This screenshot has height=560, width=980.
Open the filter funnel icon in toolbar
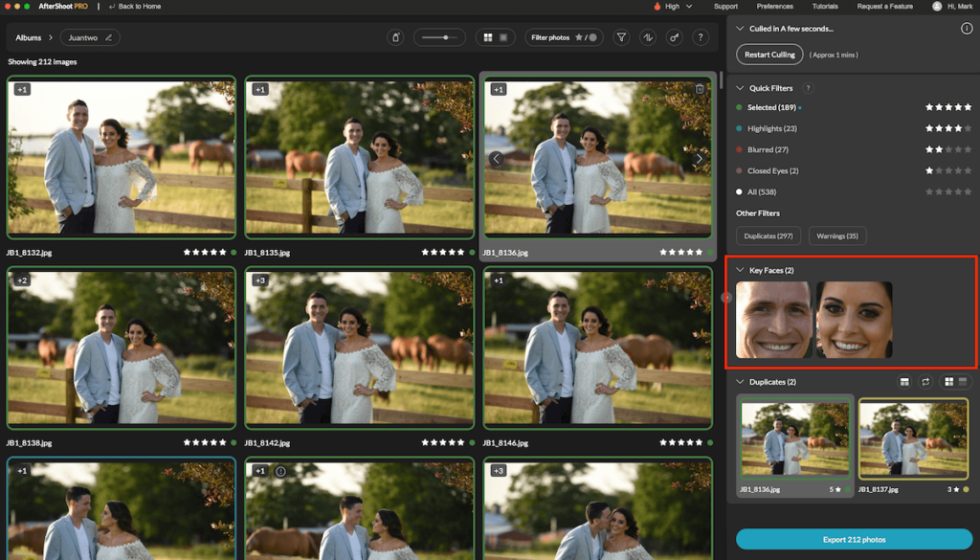(621, 37)
